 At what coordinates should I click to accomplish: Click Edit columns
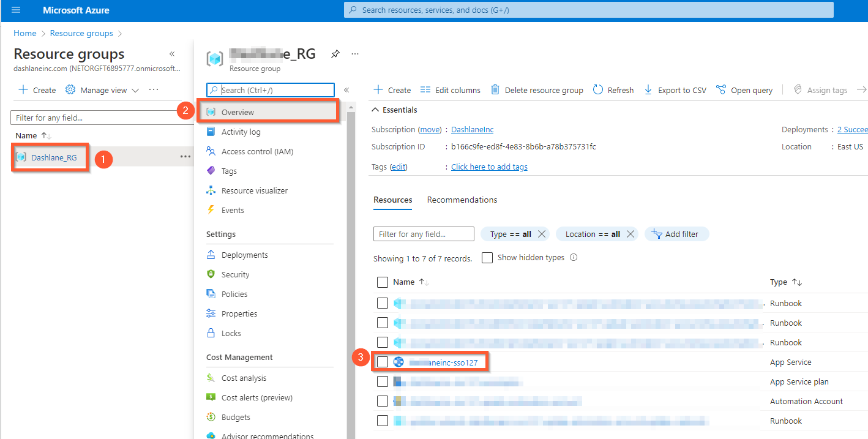(451, 90)
